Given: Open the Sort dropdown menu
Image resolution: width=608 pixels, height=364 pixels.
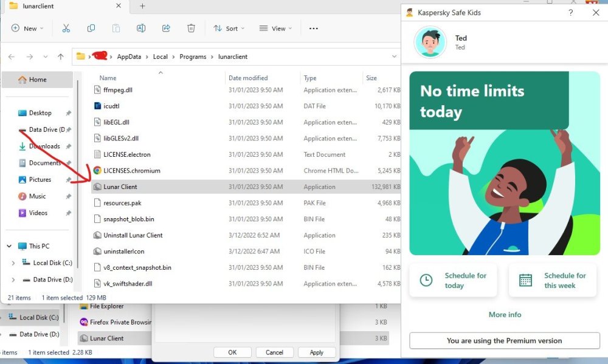Looking at the screenshot, I should coord(229,29).
